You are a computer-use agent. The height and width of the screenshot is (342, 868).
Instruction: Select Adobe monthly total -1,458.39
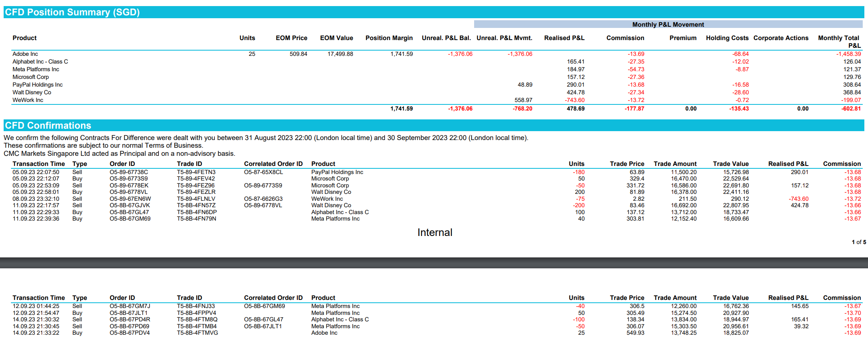point(848,54)
